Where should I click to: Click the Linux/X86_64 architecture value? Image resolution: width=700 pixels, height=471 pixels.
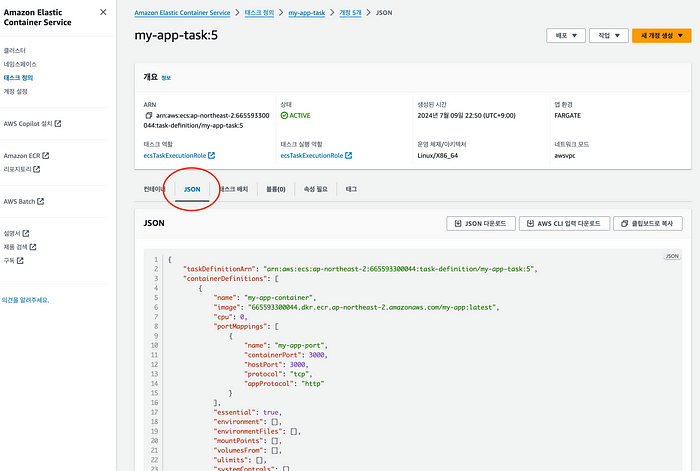(x=438, y=155)
